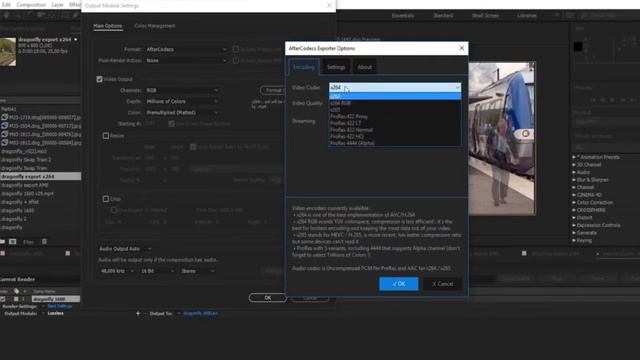The width and height of the screenshot is (640, 360).
Task: Click the fourth MVI jpg sequence icon
Action: (x=4, y=142)
